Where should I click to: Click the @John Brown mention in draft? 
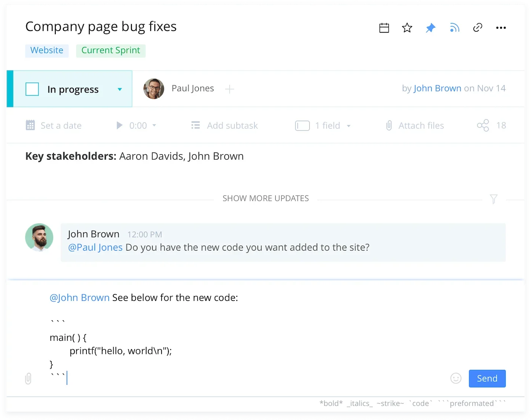[x=80, y=298]
